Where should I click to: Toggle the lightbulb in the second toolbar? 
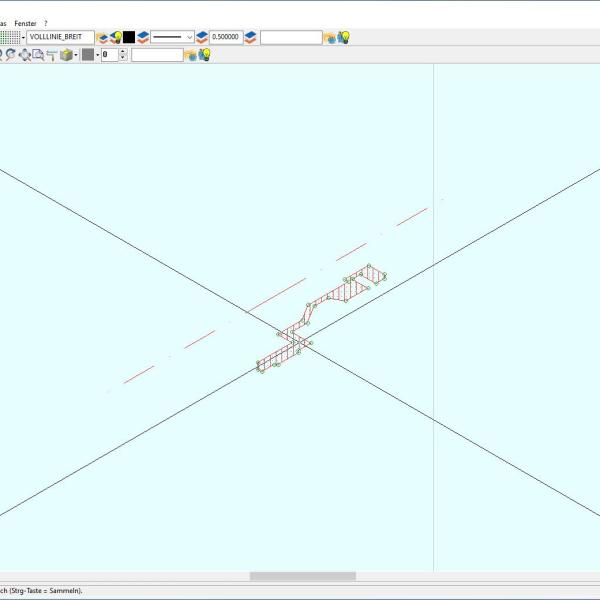(x=204, y=55)
